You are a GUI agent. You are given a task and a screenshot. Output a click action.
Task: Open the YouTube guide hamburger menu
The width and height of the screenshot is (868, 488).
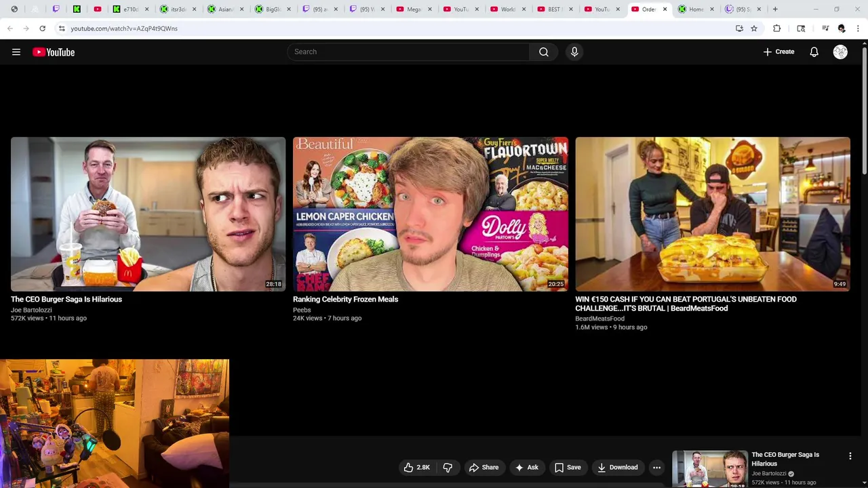pos(16,52)
